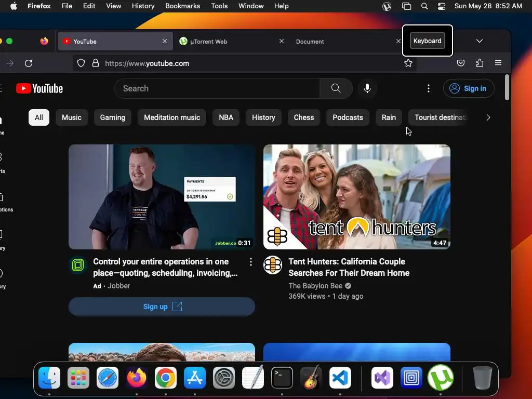Launch Safari from the Dock

[108, 378]
